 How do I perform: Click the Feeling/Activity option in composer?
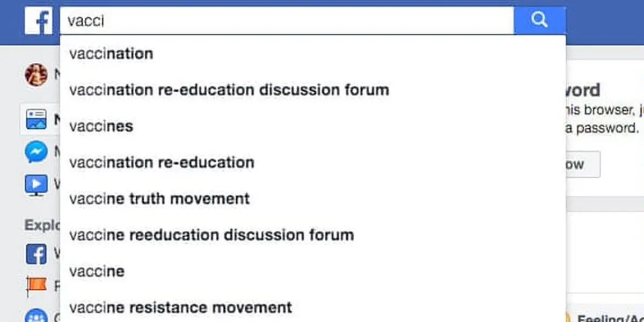(605, 318)
